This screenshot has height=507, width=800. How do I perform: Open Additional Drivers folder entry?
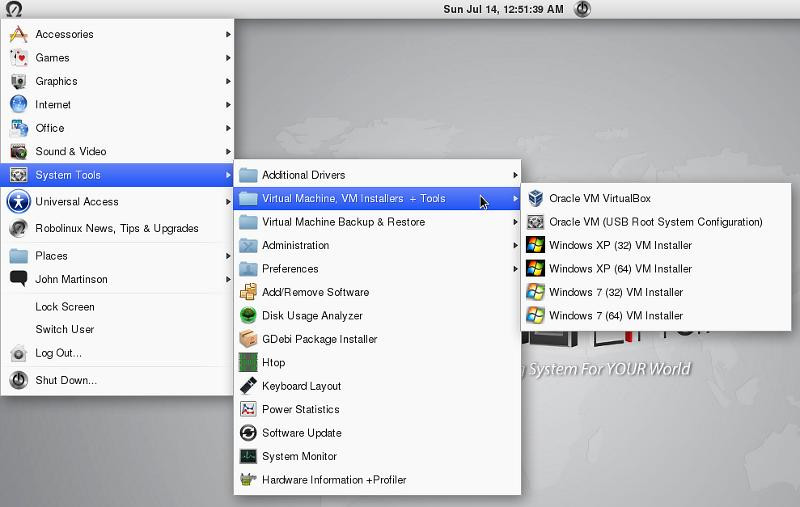[377, 175]
